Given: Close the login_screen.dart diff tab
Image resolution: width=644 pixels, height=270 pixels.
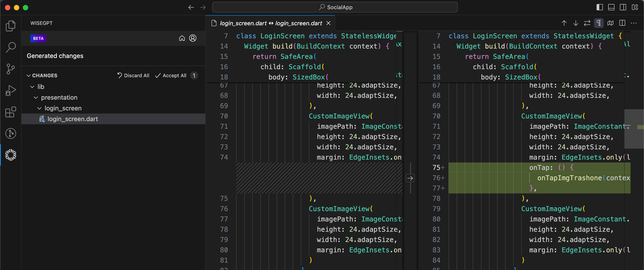Looking at the screenshot, I should coord(328,23).
